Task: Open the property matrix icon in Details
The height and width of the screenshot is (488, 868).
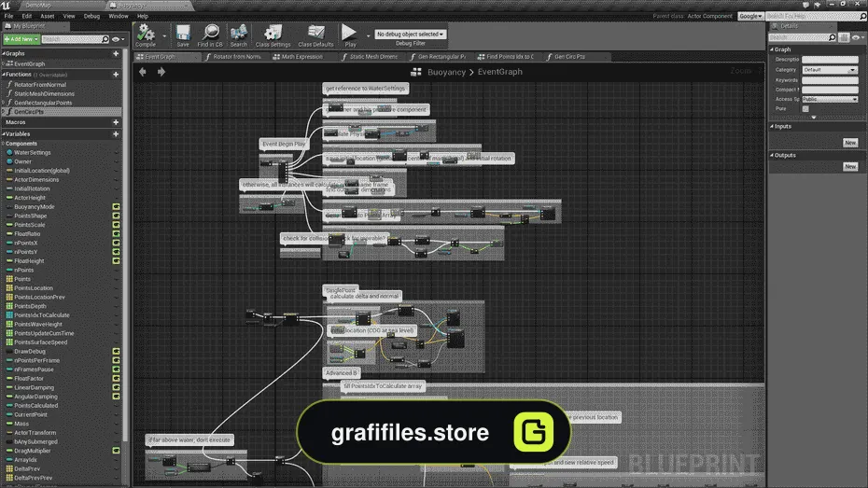Action: point(844,37)
